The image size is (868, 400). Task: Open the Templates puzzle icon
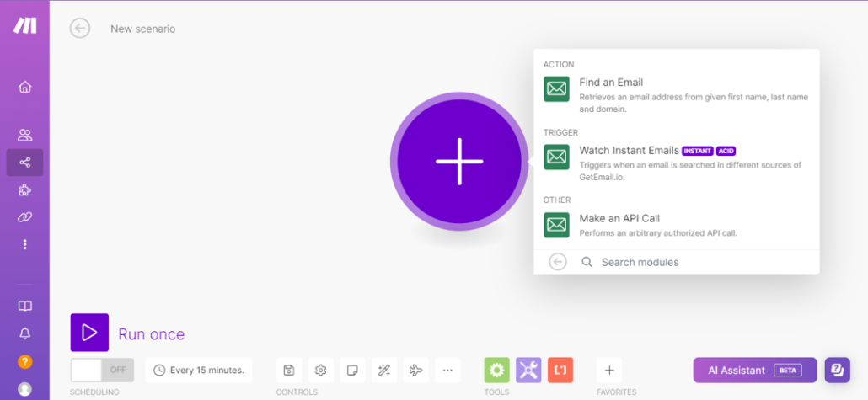pyautogui.click(x=25, y=189)
